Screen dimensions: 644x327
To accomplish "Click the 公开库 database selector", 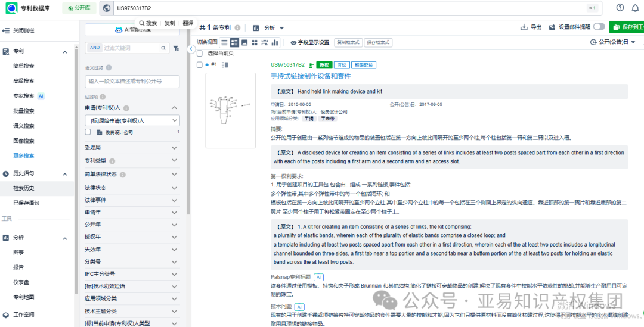I will pos(80,8).
